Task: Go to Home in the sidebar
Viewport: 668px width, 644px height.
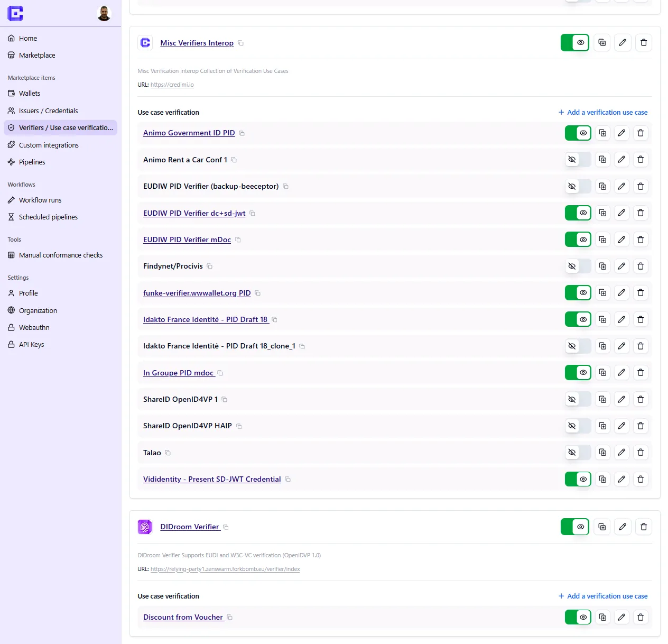Action: point(28,38)
